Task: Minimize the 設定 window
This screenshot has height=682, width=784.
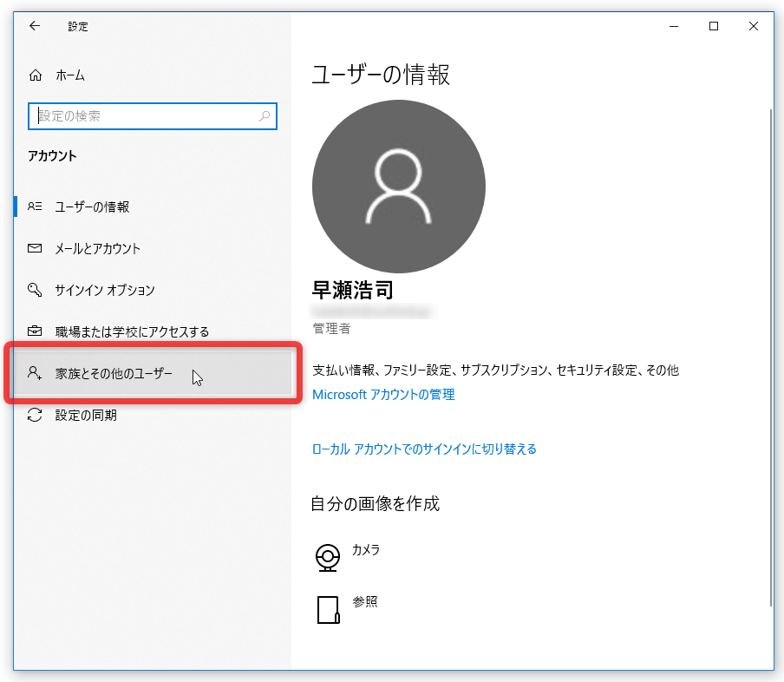Action: [674, 26]
